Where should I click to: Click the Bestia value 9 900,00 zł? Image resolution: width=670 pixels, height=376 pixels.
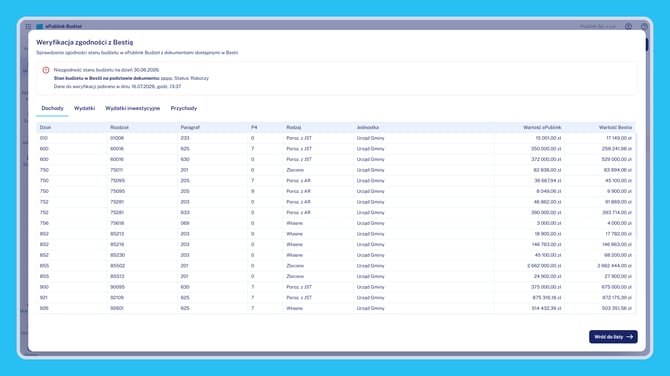tap(620, 191)
